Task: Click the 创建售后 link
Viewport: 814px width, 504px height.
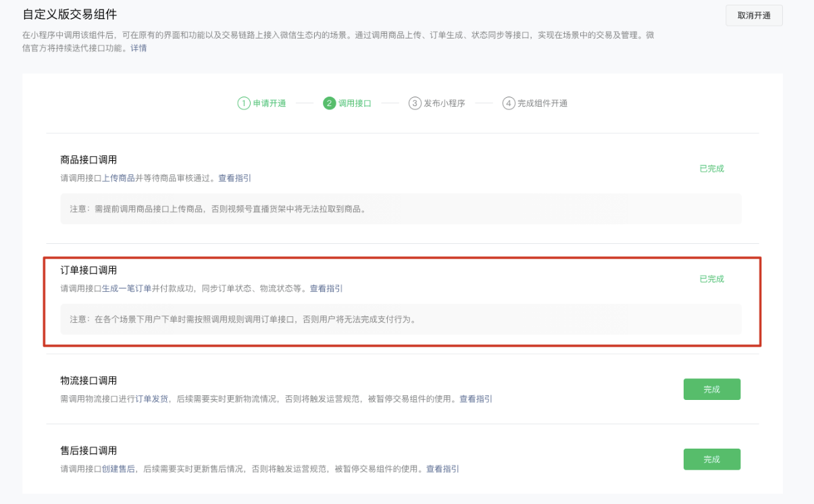Action: pyautogui.click(x=118, y=469)
